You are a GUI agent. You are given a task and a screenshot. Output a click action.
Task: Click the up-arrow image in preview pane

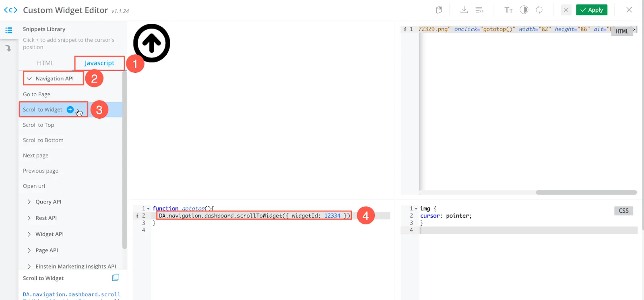coord(152,43)
